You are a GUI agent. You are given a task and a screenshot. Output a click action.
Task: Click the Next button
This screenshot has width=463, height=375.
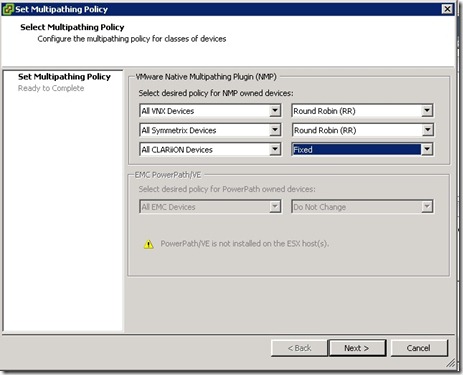357,348
